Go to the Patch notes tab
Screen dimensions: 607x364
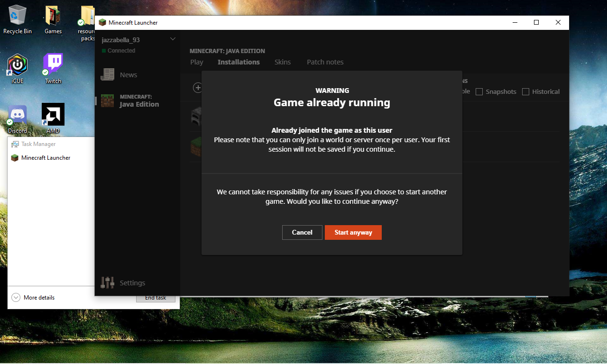325,62
